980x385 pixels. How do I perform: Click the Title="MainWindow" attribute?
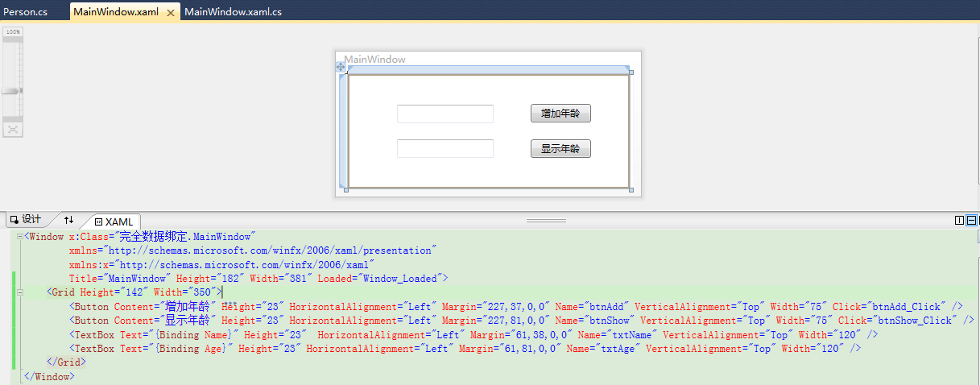tap(119, 279)
